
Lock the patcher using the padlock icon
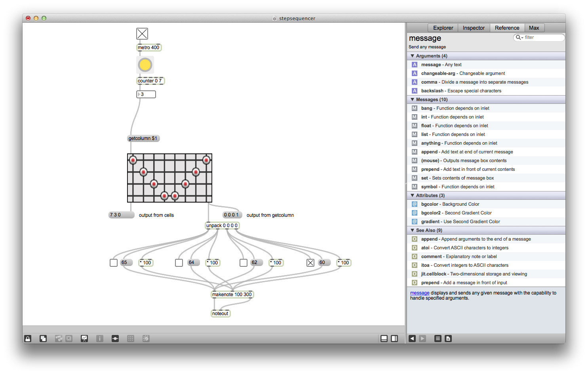coord(28,338)
